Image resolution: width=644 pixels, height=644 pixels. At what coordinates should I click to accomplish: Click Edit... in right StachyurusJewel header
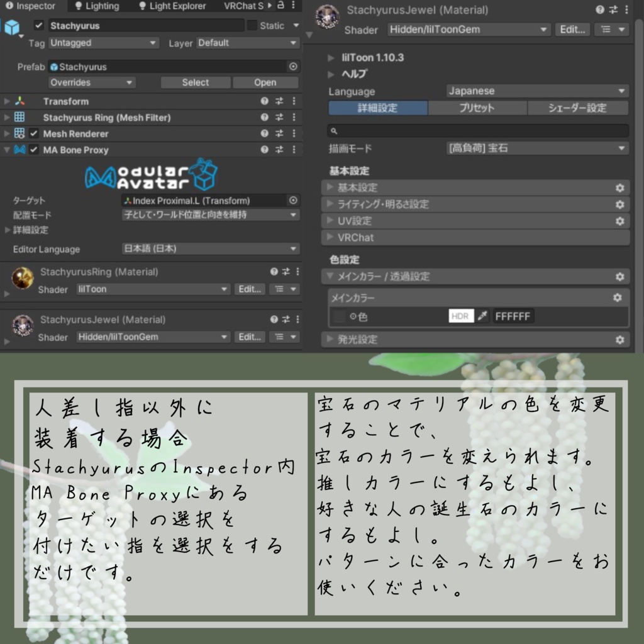[572, 30]
